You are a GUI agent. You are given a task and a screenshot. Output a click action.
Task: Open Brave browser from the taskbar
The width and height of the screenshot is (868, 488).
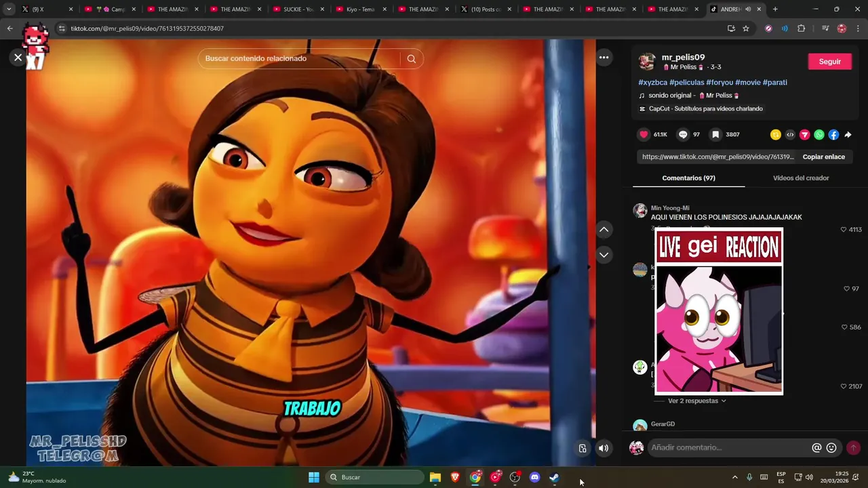(x=455, y=477)
